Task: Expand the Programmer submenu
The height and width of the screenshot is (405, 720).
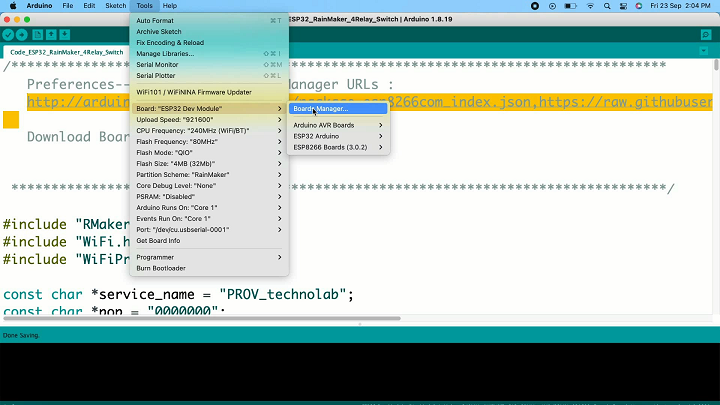Action: (209, 258)
